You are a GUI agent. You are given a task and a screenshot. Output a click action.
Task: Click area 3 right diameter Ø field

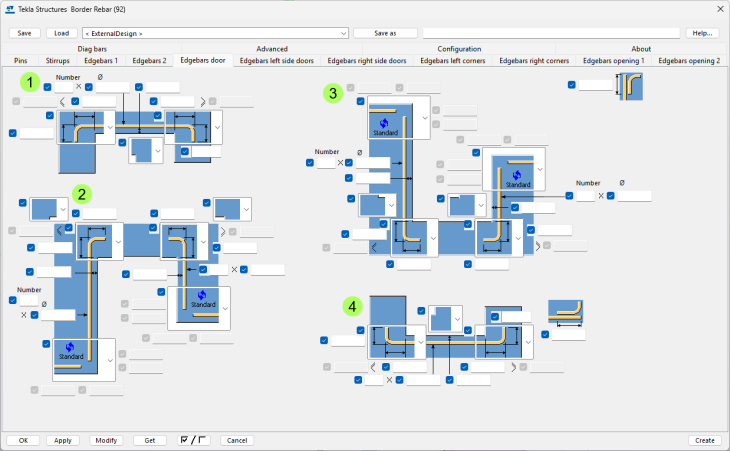click(x=634, y=196)
